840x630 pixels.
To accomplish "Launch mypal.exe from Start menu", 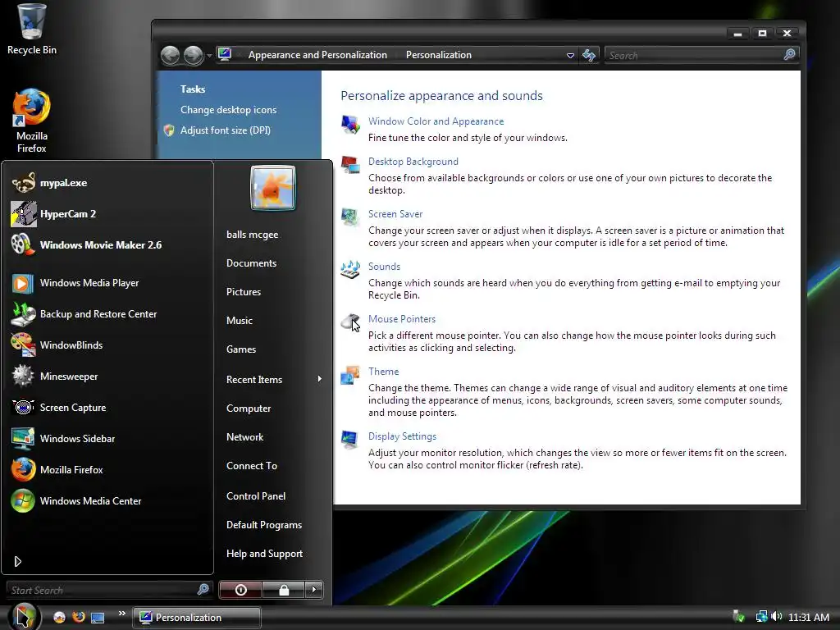I will coord(107,183).
